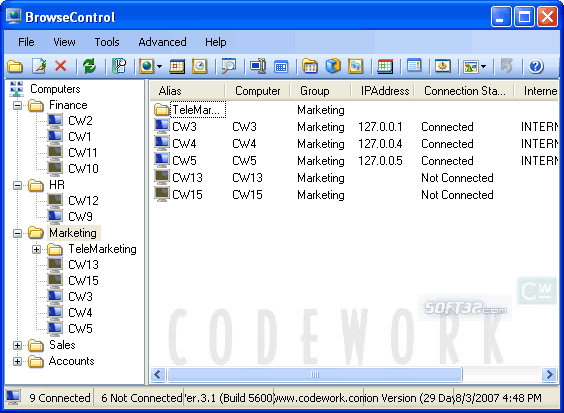Open the Tools menu

click(107, 42)
